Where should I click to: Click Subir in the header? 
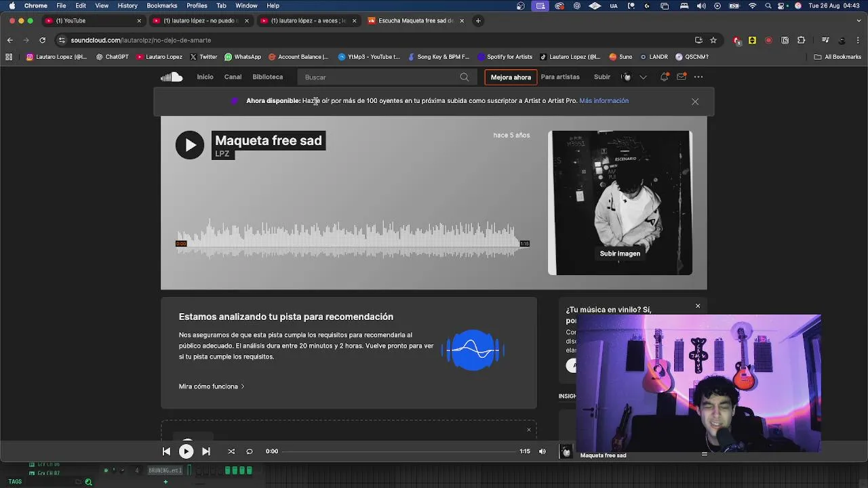(602, 77)
